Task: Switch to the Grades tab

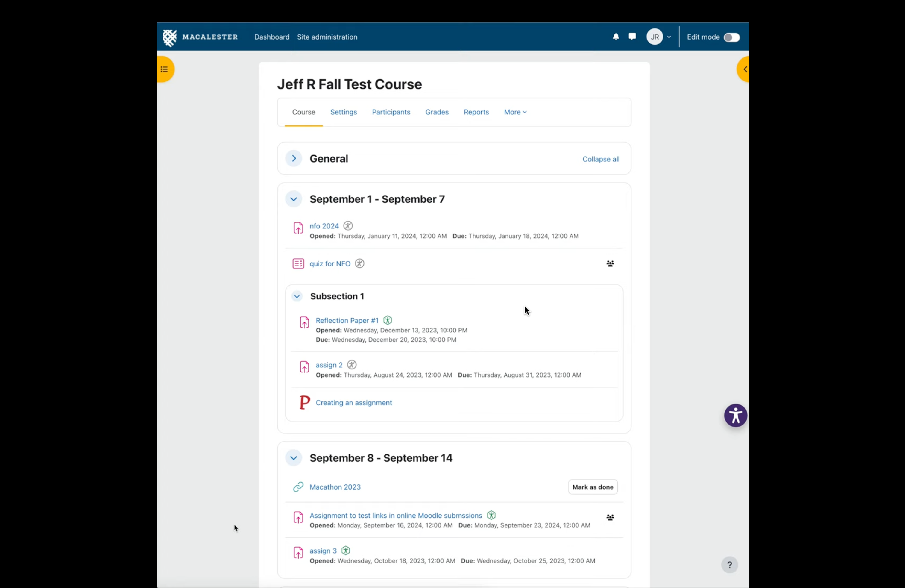Action: 437,112
